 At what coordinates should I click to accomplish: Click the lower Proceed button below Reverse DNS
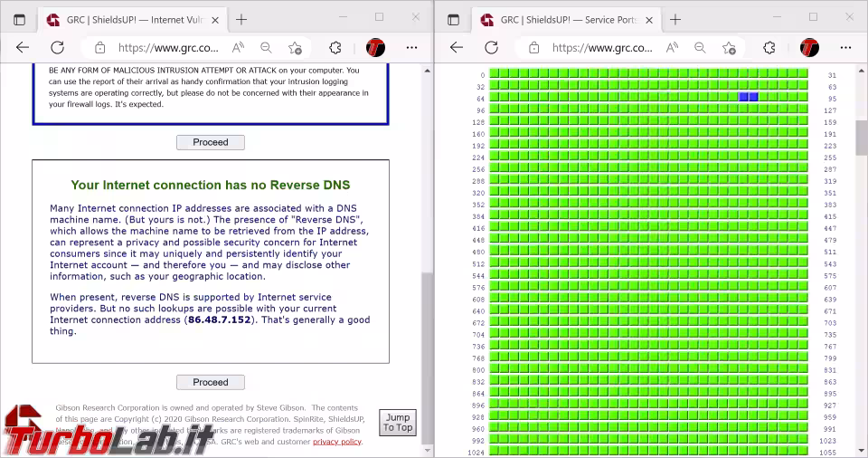[211, 383]
